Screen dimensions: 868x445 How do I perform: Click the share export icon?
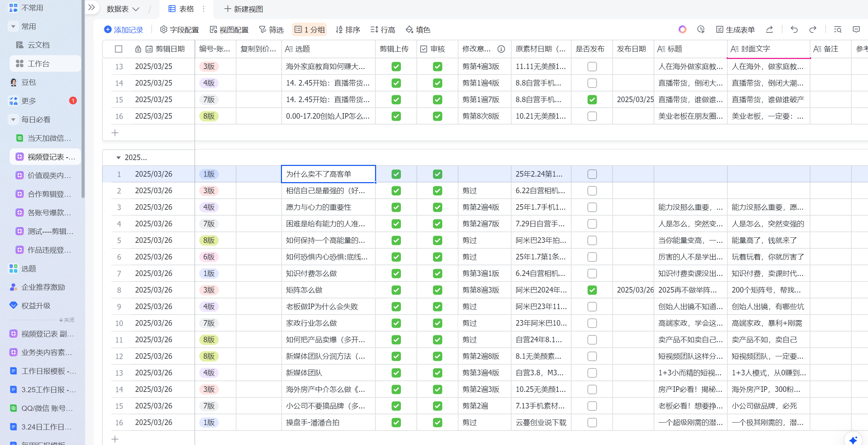769,30
